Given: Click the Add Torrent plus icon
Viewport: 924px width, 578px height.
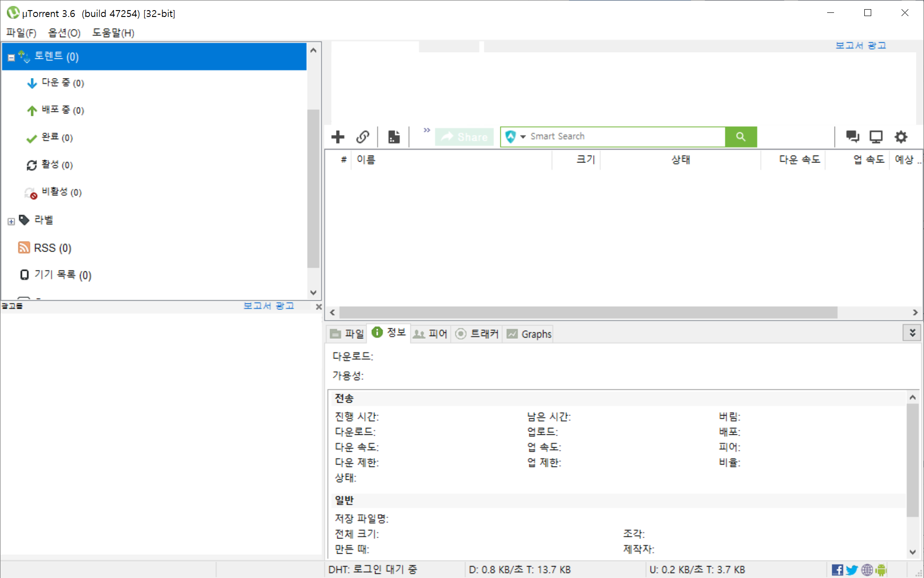Looking at the screenshot, I should click(x=338, y=137).
